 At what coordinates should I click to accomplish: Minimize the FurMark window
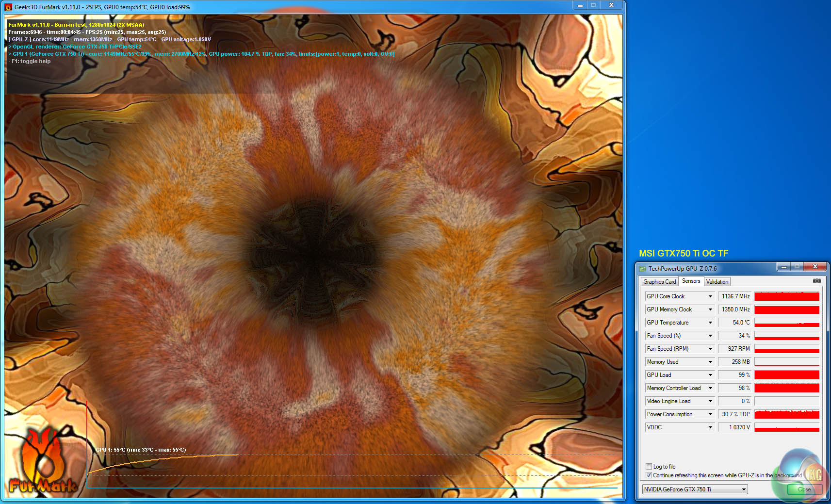click(x=580, y=5)
